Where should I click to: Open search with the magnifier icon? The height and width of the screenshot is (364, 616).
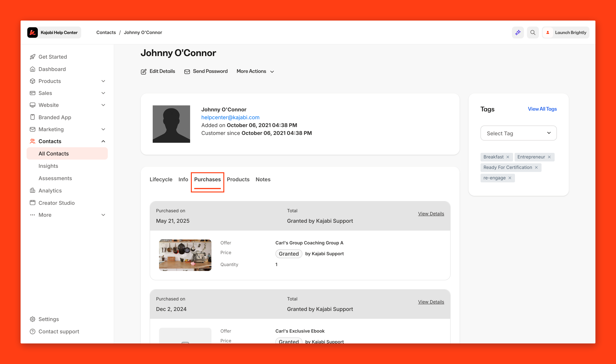[533, 33]
